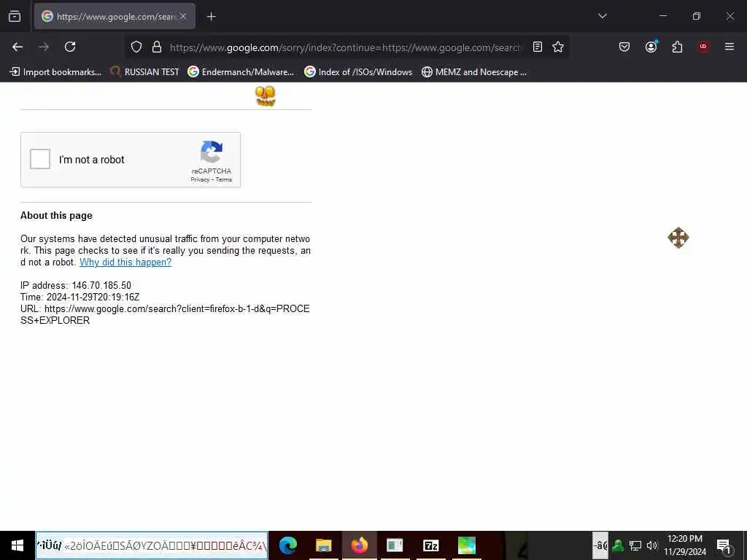Open the colorful green taskbar app
Viewport: 747px width, 560px height.
466,545
